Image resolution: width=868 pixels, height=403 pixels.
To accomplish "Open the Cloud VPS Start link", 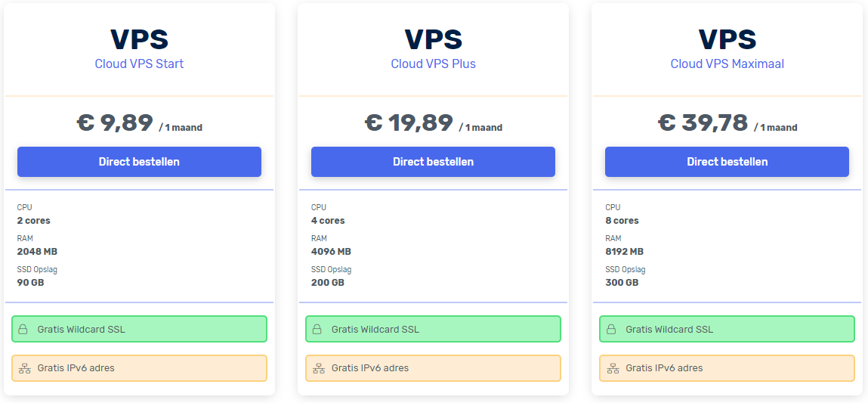I will (139, 64).
